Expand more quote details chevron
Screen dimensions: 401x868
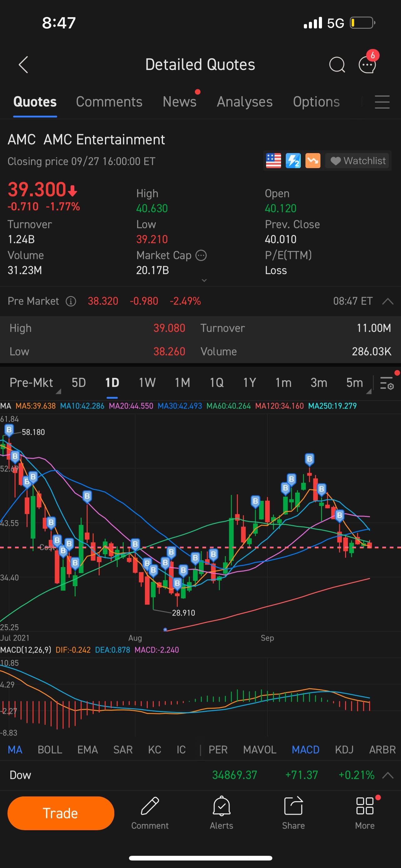(204, 280)
